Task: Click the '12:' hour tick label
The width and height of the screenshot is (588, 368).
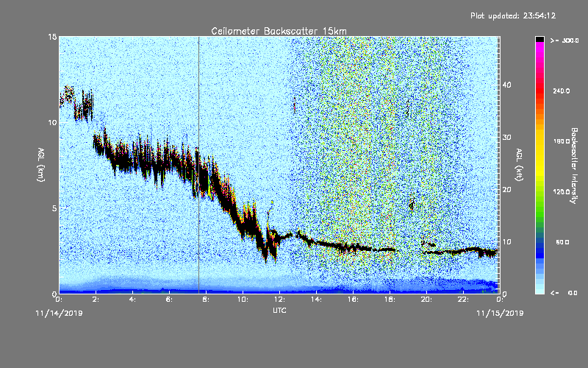Action: [x=280, y=300]
